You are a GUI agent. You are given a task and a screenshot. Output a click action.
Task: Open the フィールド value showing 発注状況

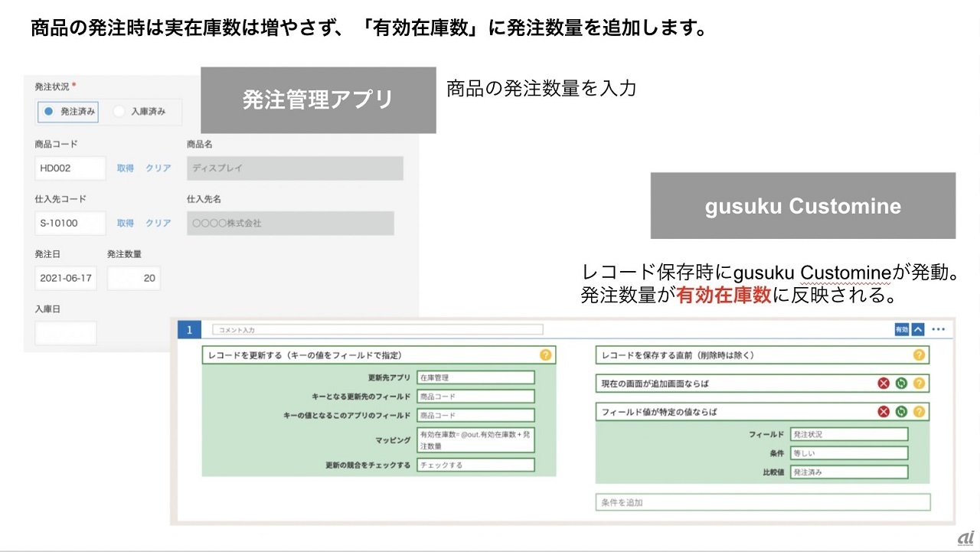849,434
